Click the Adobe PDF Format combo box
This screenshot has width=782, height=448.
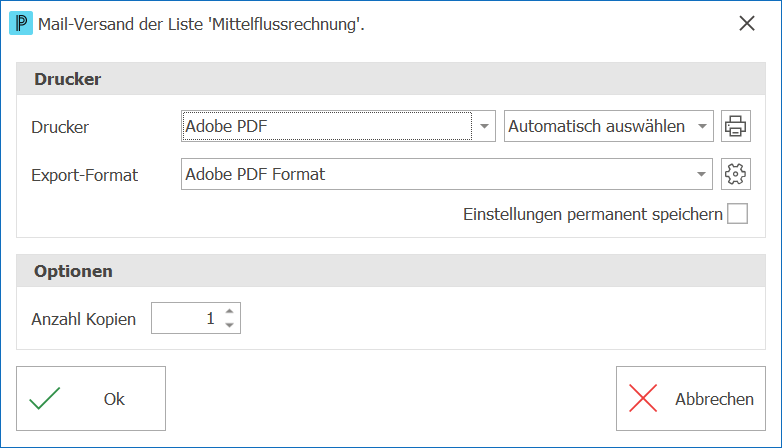pyautogui.click(x=446, y=174)
